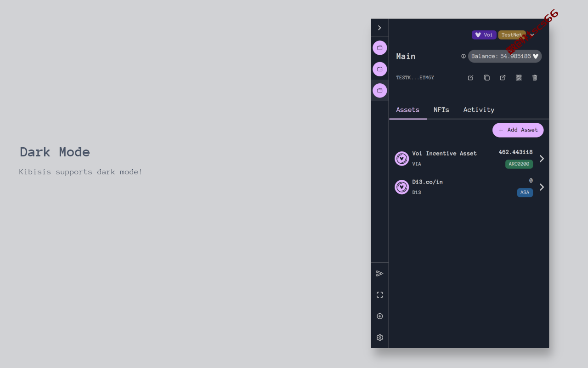Click the ARC0200 badge
The image size is (588, 368).
click(519, 164)
